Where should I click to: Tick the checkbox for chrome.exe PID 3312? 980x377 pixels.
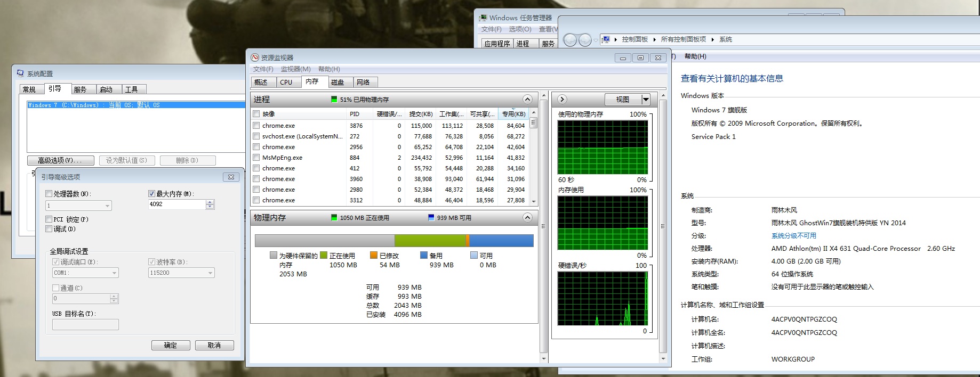(256, 200)
